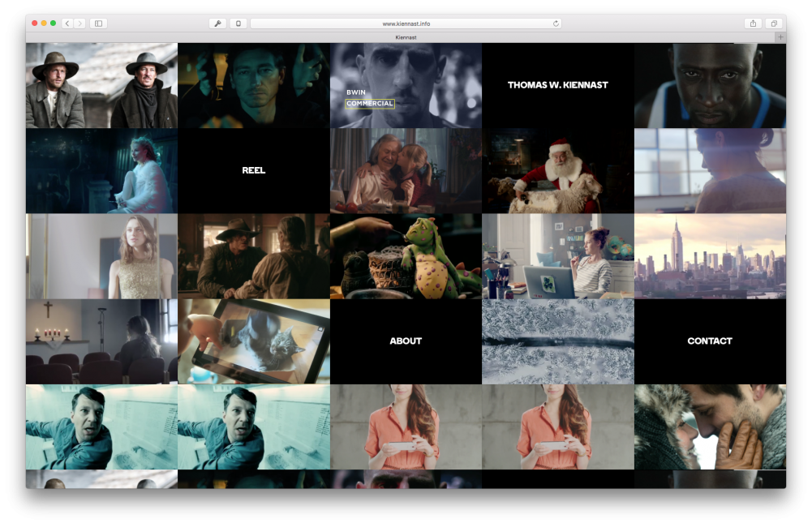Open the ABOUT tile
This screenshot has width=812, height=523.
(x=406, y=341)
